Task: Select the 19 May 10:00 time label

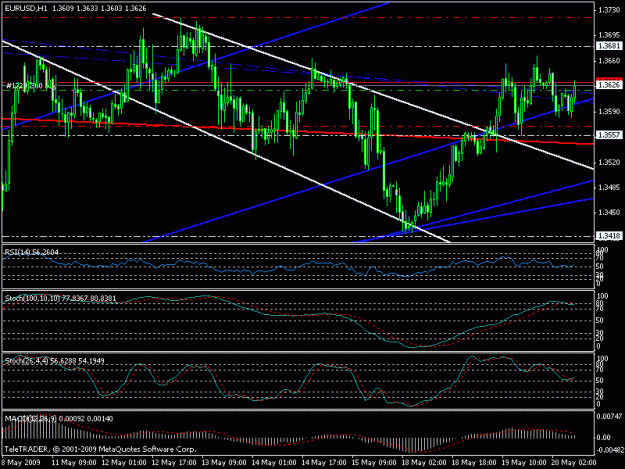Action: (524, 463)
